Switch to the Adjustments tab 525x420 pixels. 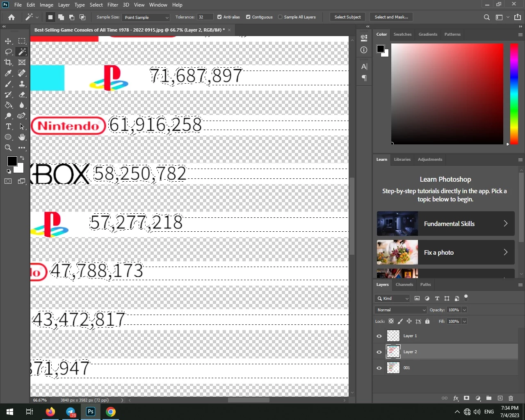[x=430, y=160]
